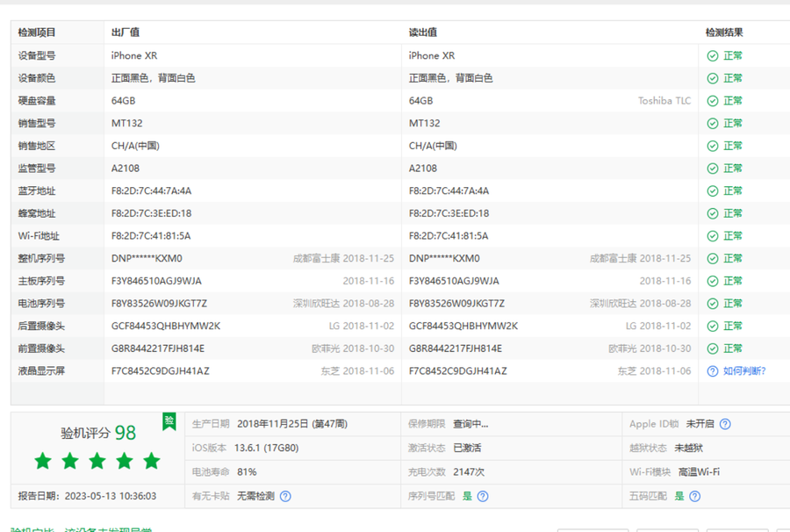Click the 已激活 activation status

click(x=467, y=448)
